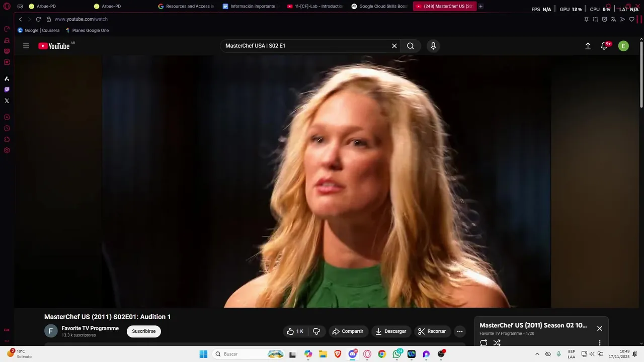Open weather widget showing 18°C Soleado
Screen dimensions: 644x362
(x=19, y=354)
